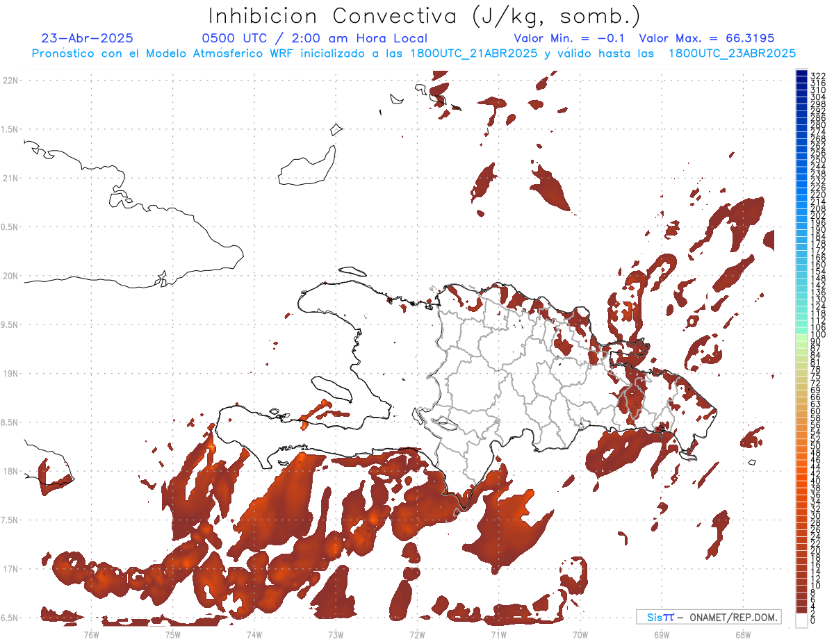
Task: Click the 76W longitude label
Action: [x=91, y=634]
